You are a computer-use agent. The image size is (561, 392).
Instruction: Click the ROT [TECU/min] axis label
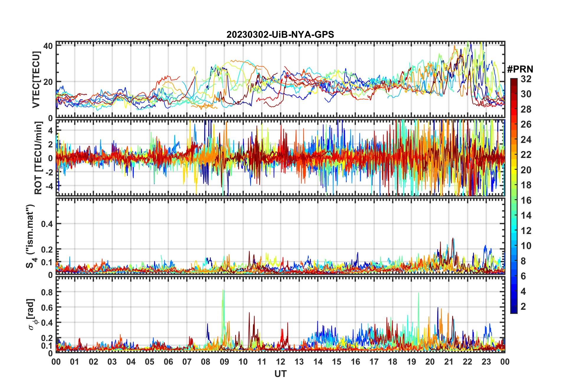38,158
